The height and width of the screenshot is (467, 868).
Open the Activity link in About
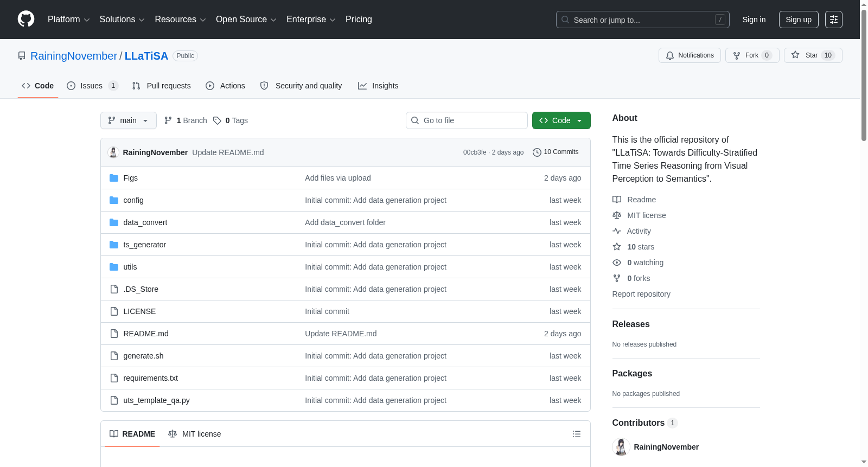(x=631, y=231)
